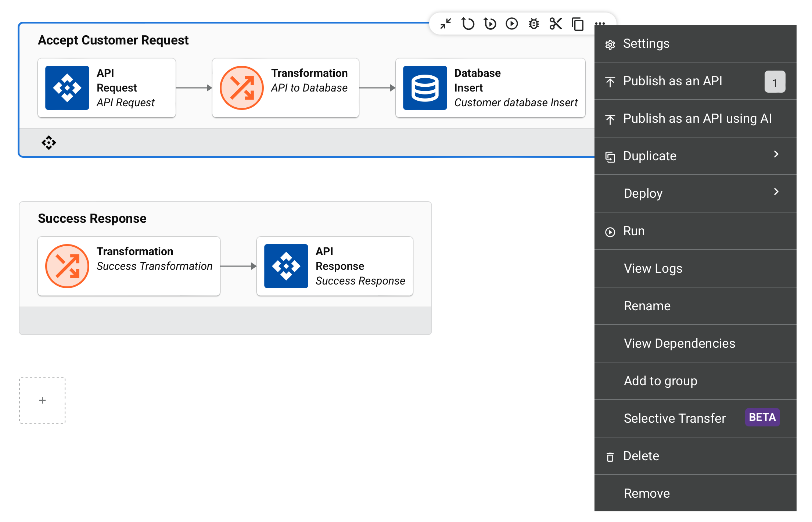Click the copy pages icon

click(578, 24)
